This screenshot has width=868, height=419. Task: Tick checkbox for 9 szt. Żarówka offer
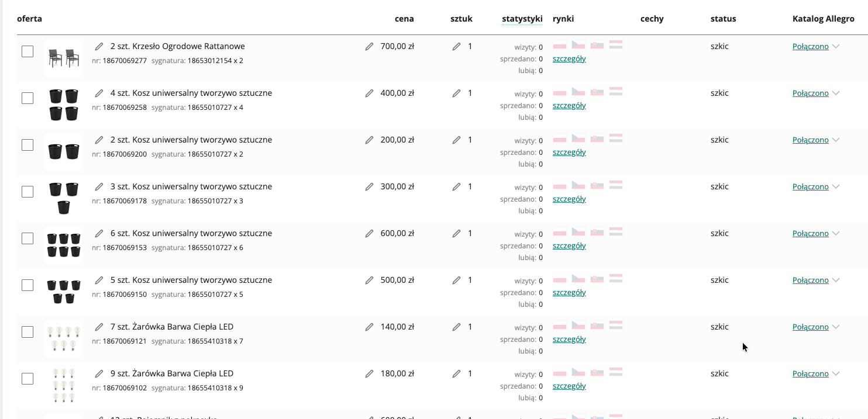tap(27, 379)
